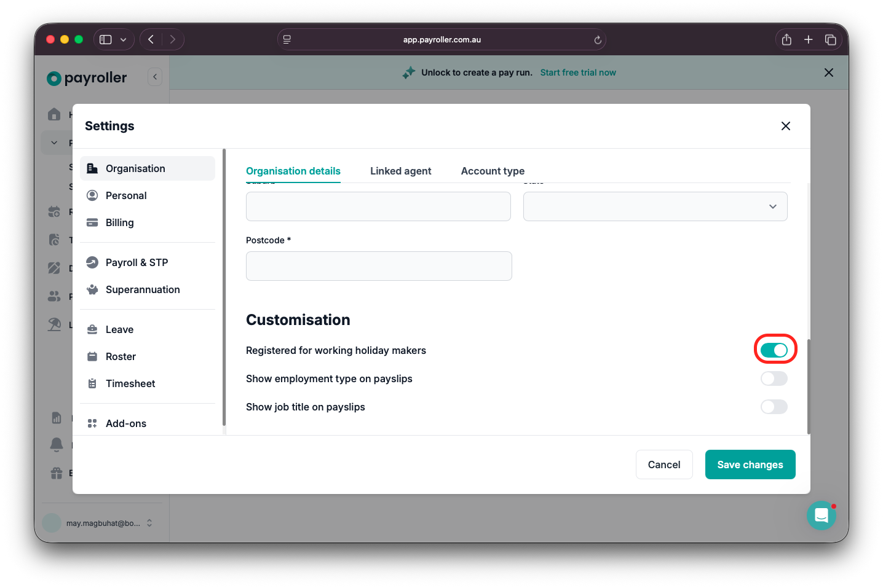The image size is (883, 588).
Task: Collapse the expanded sidebar menu group
Action: [x=54, y=143]
